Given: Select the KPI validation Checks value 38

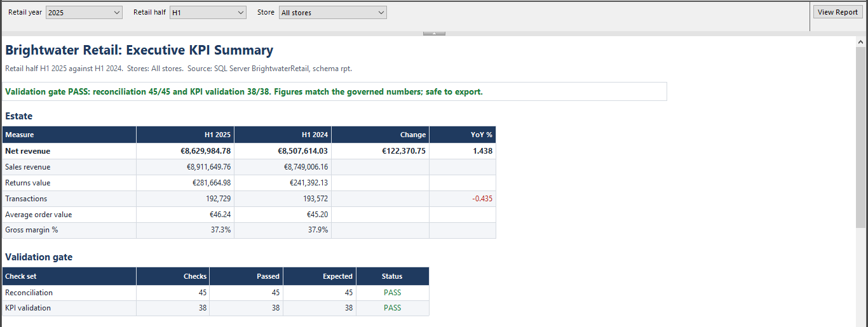Looking at the screenshot, I should tap(203, 308).
